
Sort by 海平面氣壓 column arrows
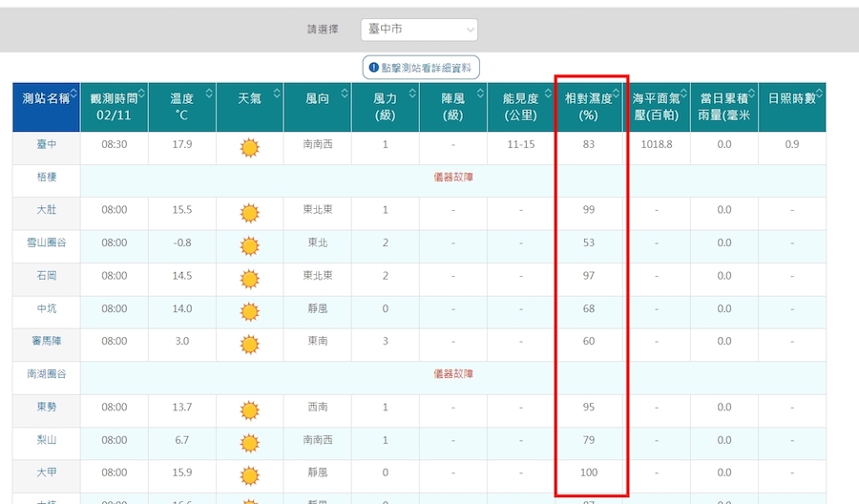tap(683, 93)
